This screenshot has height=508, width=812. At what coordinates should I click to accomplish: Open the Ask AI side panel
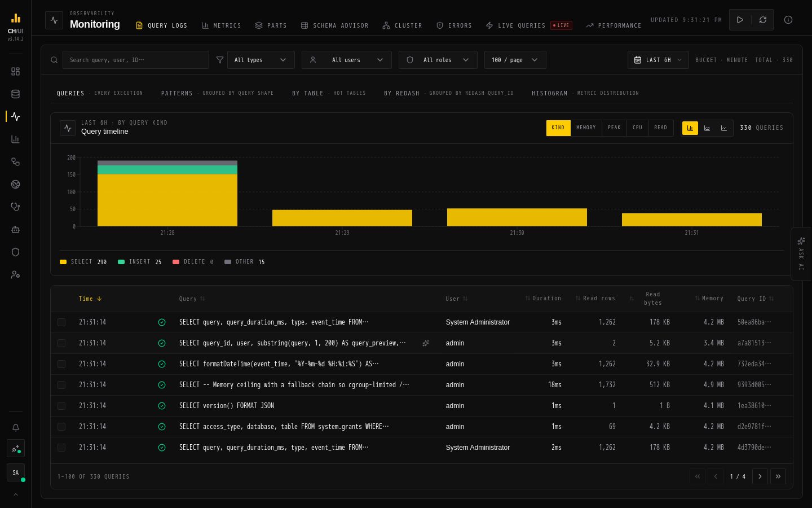click(x=801, y=254)
